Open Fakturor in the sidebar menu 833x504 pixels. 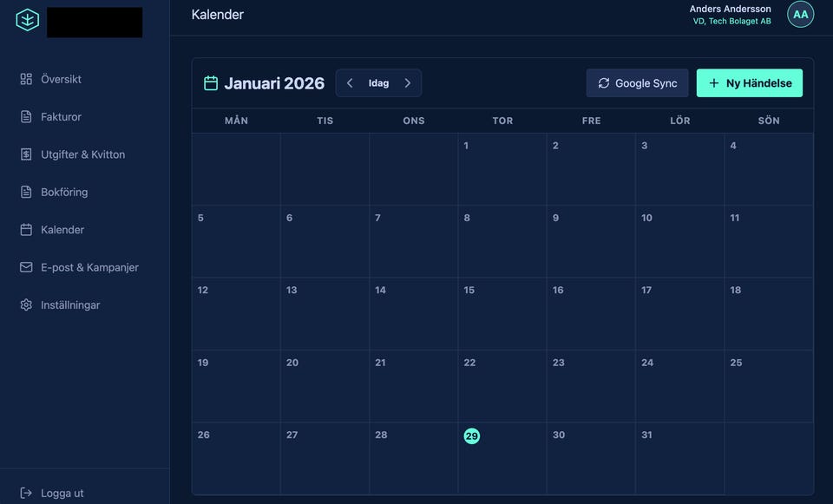(61, 116)
